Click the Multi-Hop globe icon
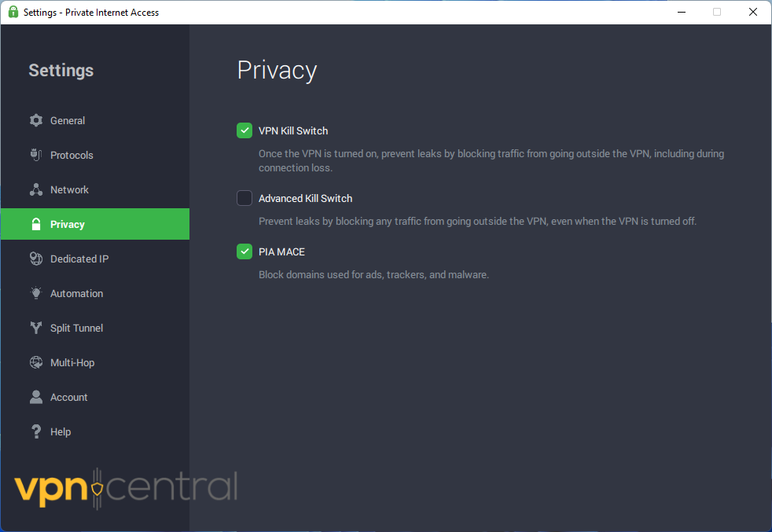Viewport: 772px width, 532px height. pyautogui.click(x=36, y=362)
